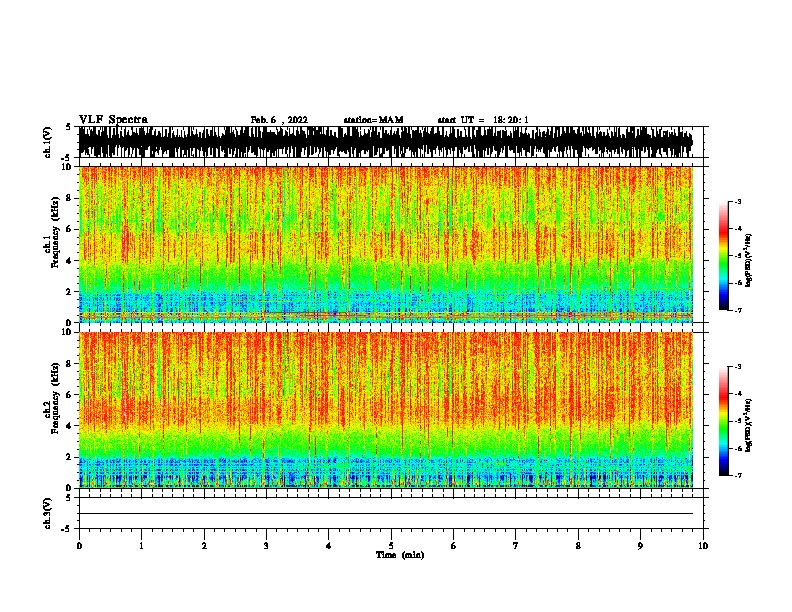Click the "4" tick on time axis
Image resolution: width=792 pixels, height=612 pixels.
[x=329, y=546]
